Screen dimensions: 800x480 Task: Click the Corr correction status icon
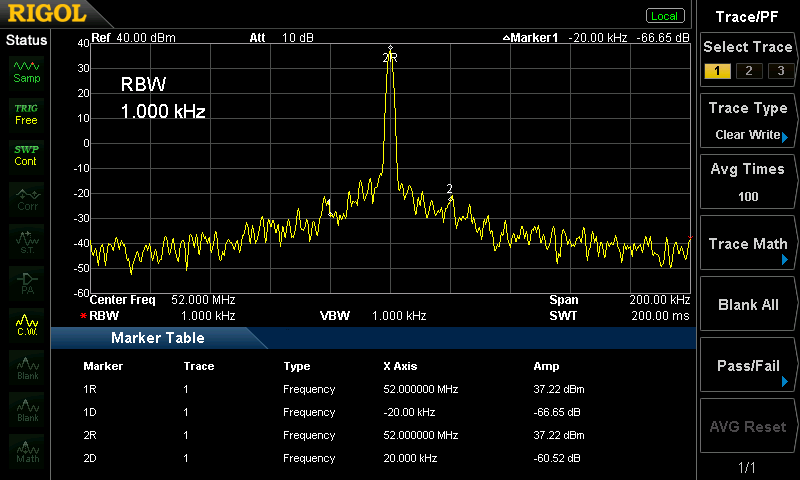pyautogui.click(x=26, y=199)
